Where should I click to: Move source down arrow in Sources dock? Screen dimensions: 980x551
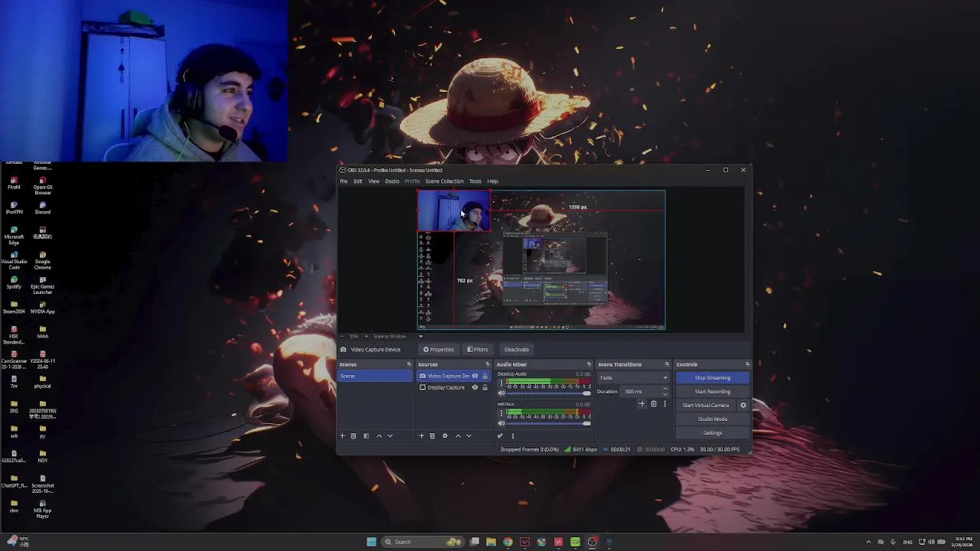469,435
